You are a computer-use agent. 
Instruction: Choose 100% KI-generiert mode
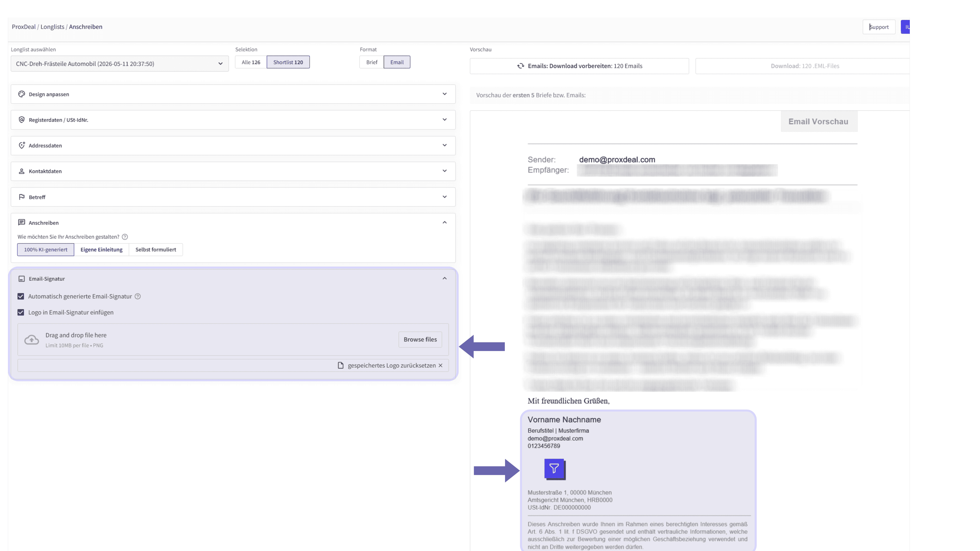click(x=46, y=249)
